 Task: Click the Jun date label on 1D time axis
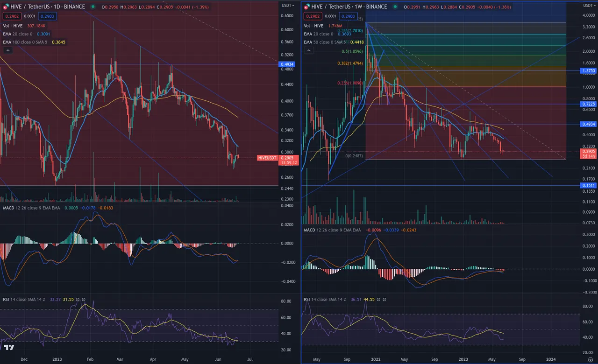tap(218, 359)
